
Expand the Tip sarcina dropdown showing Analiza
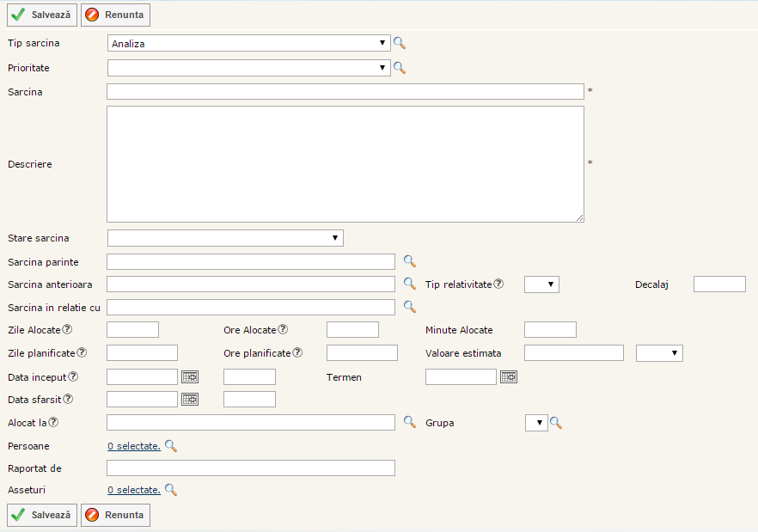tap(249, 43)
